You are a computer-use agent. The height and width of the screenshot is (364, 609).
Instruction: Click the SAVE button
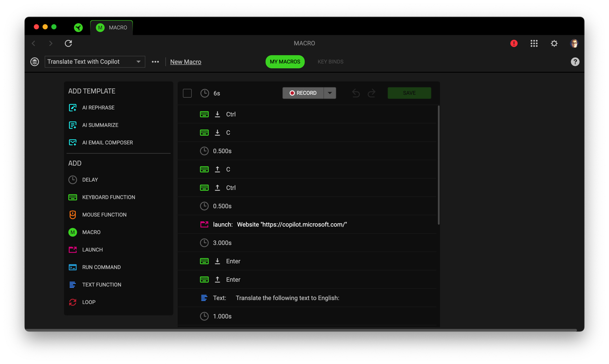(409, 93)
